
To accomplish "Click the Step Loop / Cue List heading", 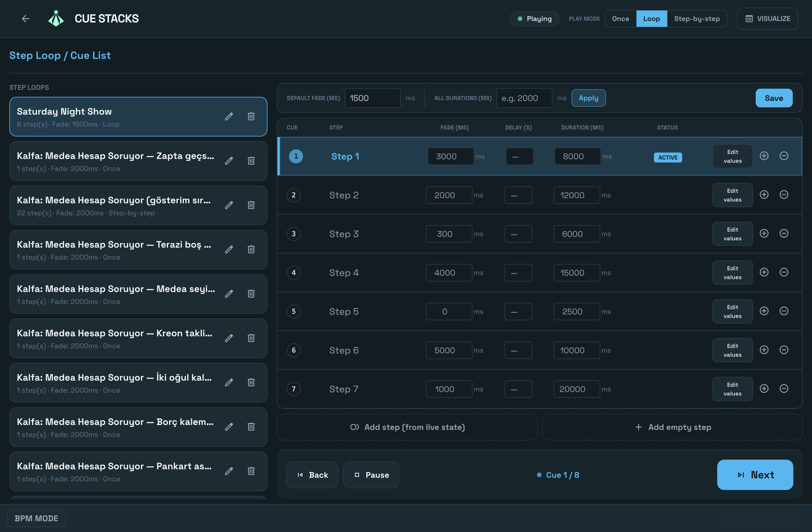I will coord(60,55).
